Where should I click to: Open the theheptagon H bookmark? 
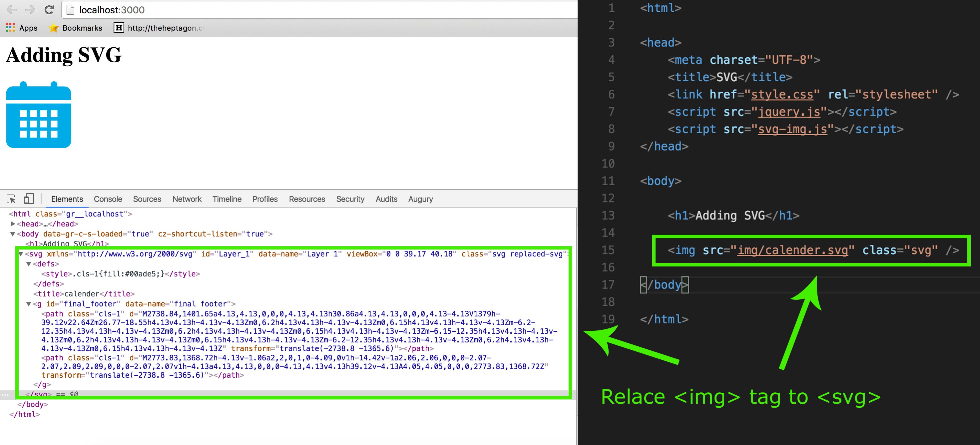click(119, 28)
